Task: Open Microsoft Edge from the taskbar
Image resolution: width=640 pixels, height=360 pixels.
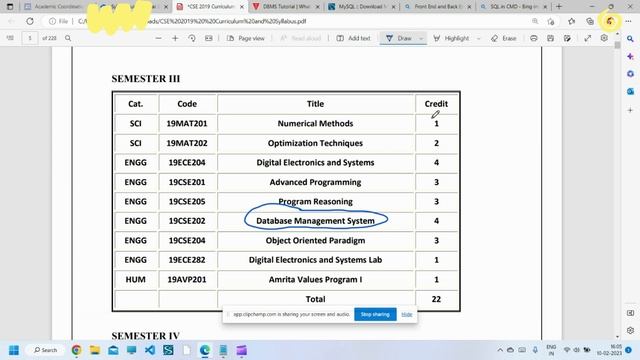Action: (x=204, y=350)
